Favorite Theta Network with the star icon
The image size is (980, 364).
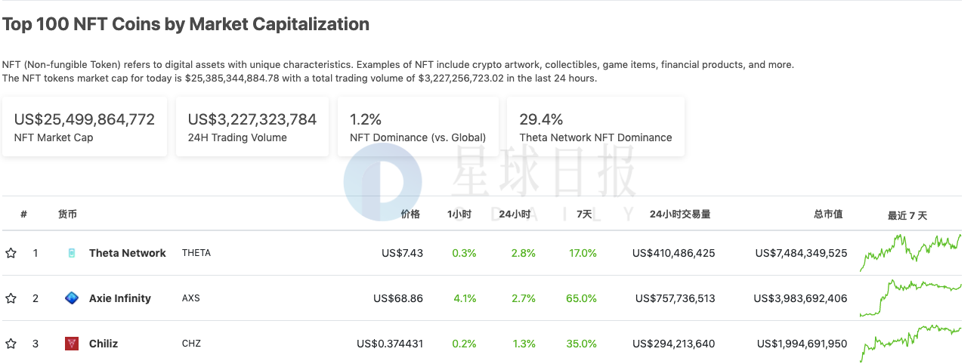click(x=11, y=253)
